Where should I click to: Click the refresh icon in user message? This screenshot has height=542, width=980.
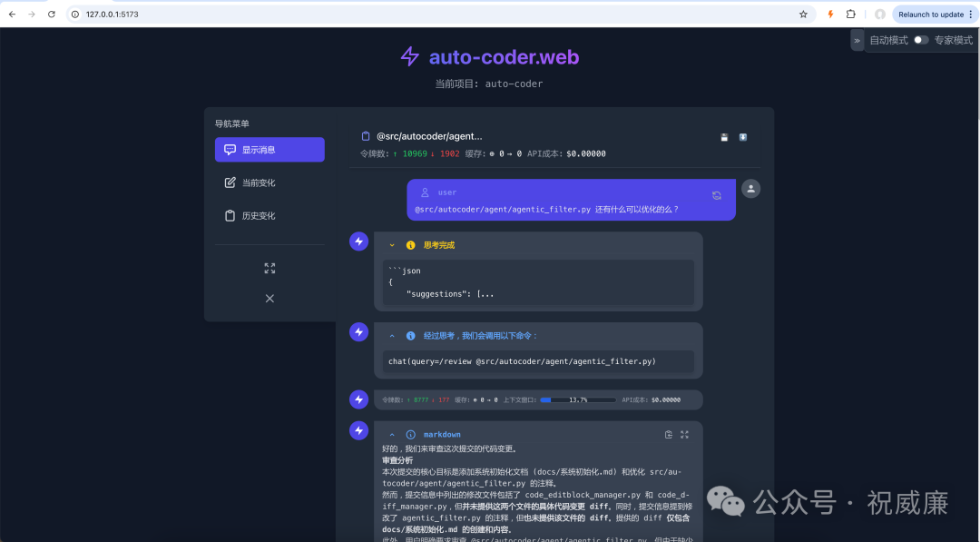(x=717, y=196)
